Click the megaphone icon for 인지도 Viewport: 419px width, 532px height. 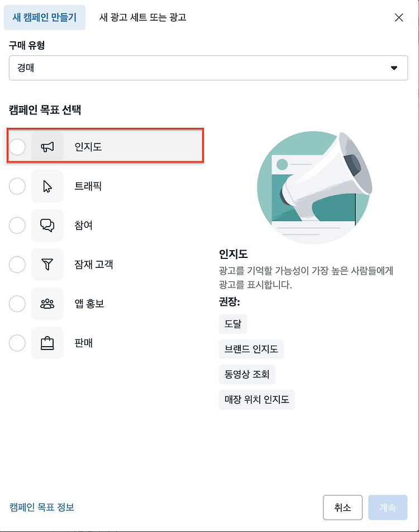[x=47, y=147]
